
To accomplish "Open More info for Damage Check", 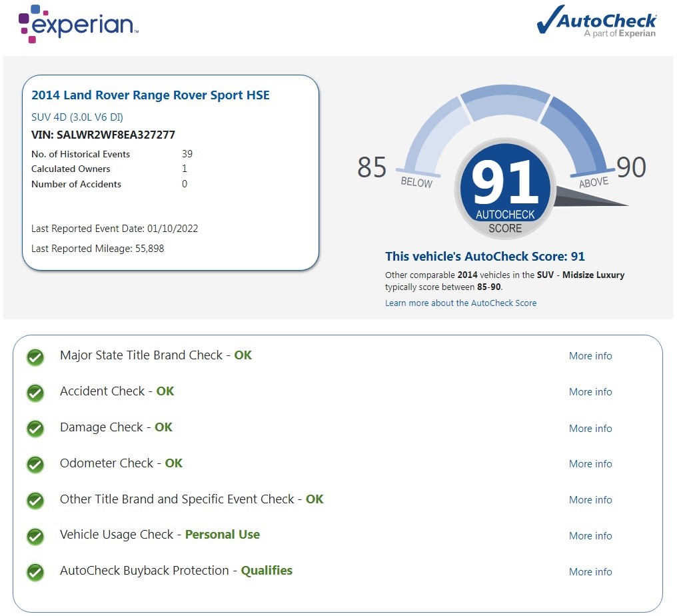I will coord(590,429).
